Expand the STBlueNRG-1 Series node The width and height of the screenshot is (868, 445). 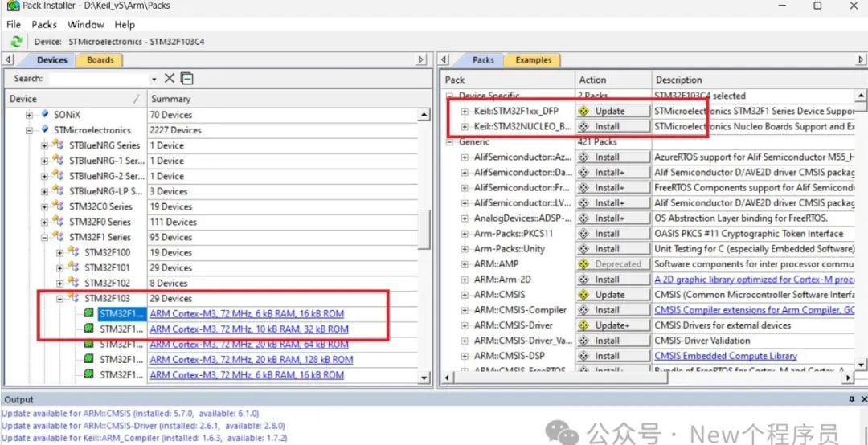pyautogui.click(x=44, y=161)
